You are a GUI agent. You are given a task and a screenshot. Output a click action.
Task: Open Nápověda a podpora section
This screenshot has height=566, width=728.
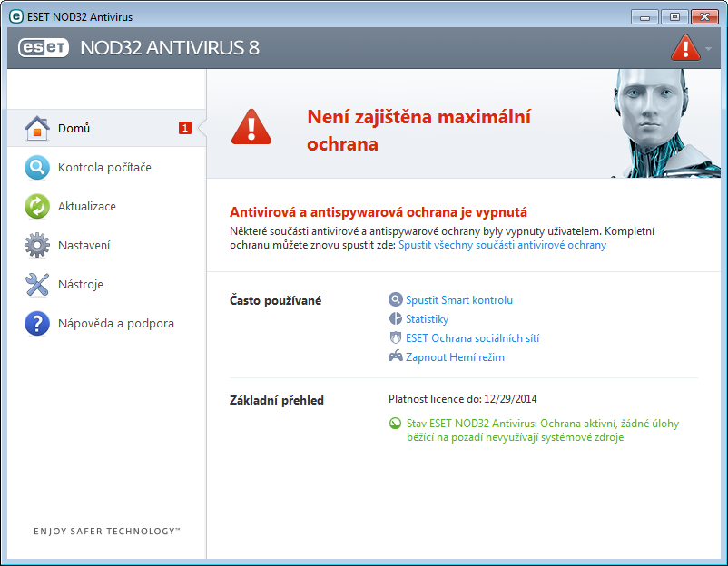coord(107,323)
